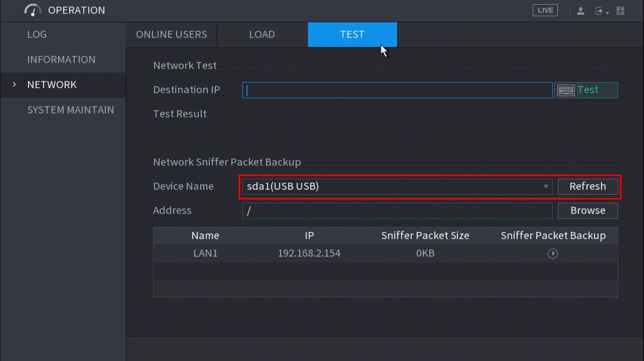Select the TEST tab
The image size is (644, 361).
pos(352,35)
